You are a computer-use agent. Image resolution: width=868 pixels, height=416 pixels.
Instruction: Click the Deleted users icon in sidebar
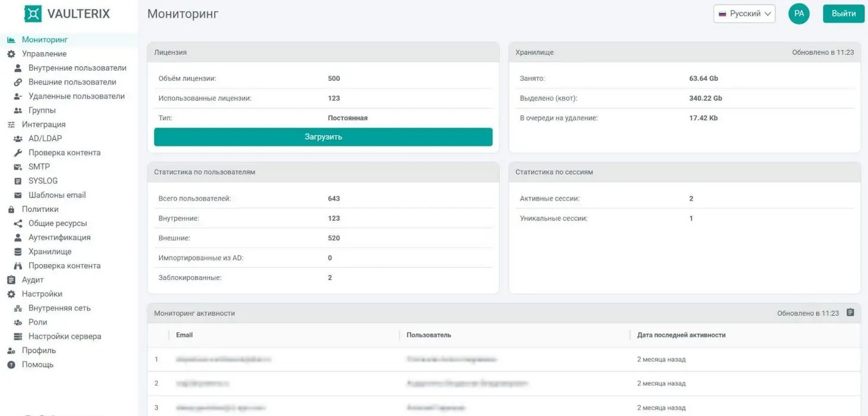pyautogui.click(x=18, y=96)
